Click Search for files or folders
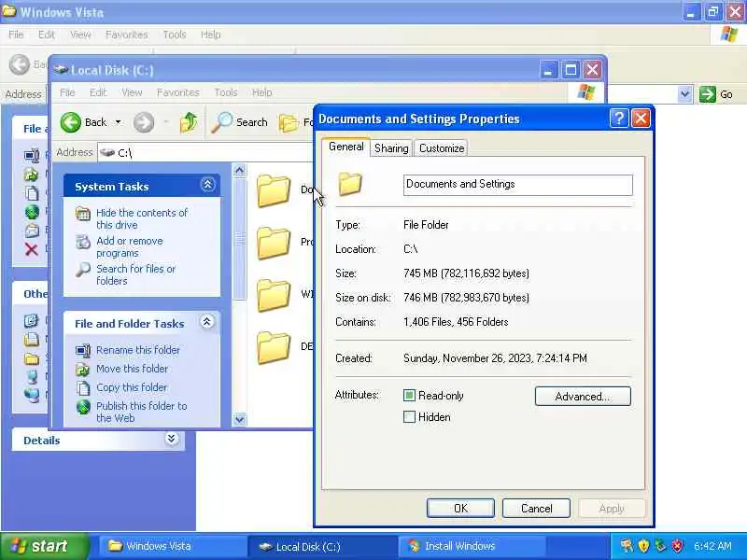Image resolution: width=747 pixels, height=560 pixels. click(135, 274)
